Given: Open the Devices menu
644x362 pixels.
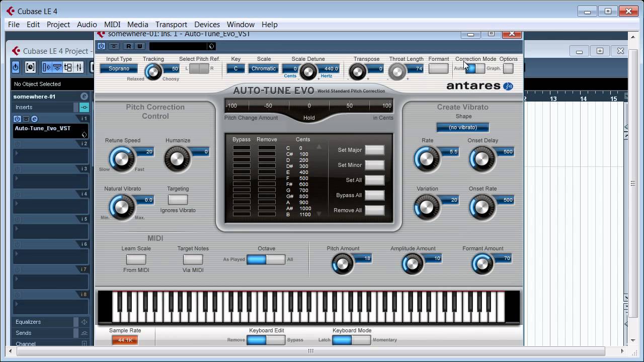Looking at the screenshot, I should (x=207, y=24).
